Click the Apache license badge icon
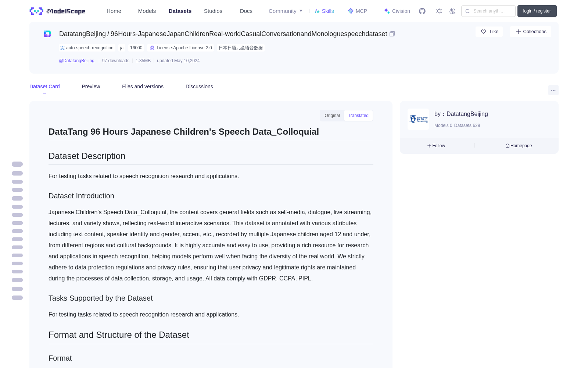 click(x=152, y=48)
